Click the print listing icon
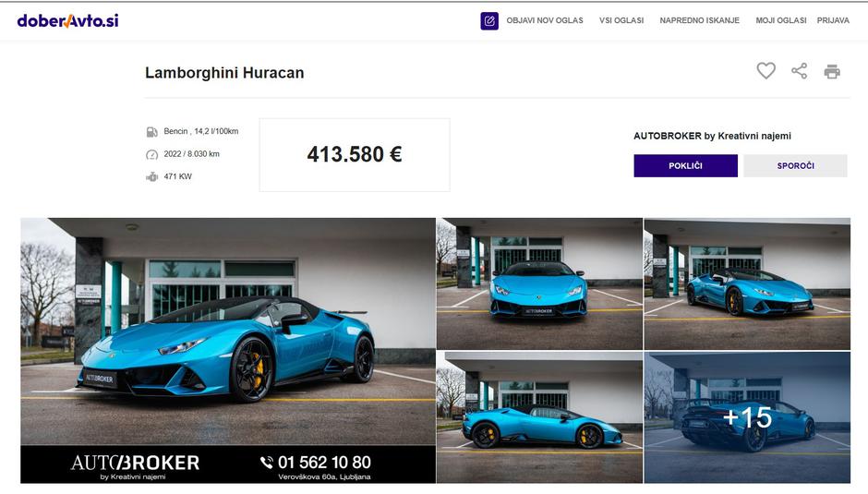868x494 pixels. click(832, 71)
